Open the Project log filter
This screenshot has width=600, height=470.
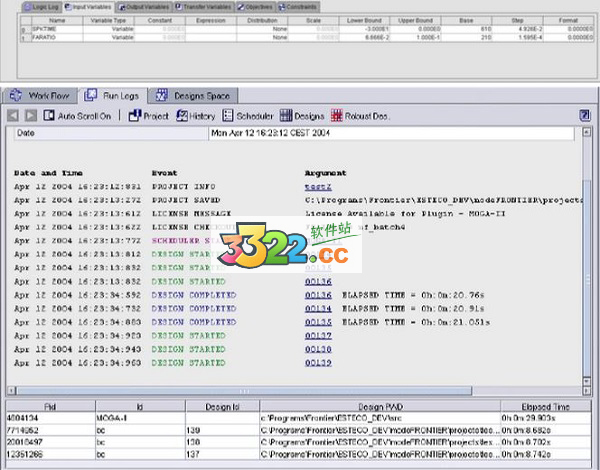(x=148, y=116)
